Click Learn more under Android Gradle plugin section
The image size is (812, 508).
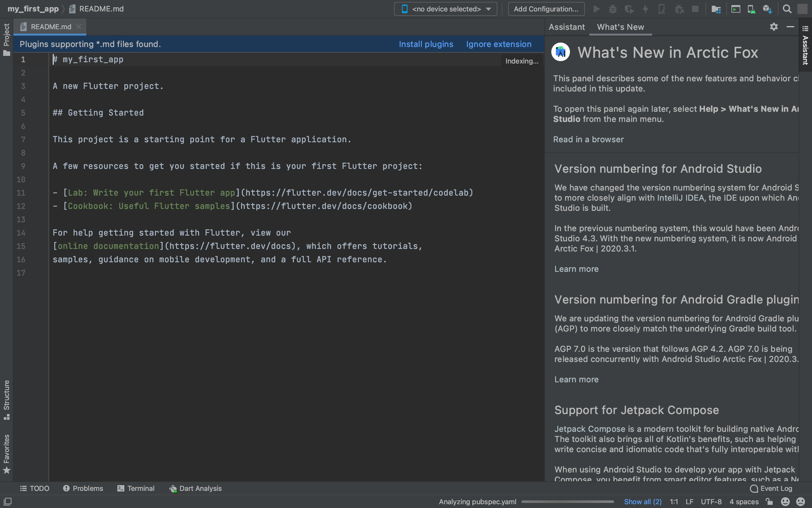[x=576, y=379]
